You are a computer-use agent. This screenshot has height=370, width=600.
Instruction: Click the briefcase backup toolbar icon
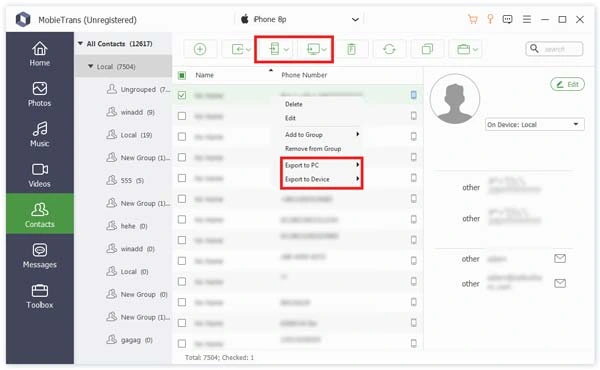pyautogui.click(x=463, y=49)
